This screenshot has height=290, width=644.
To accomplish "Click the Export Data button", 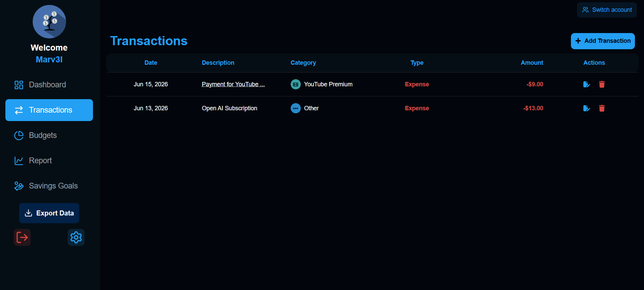I will coord(49,213).
